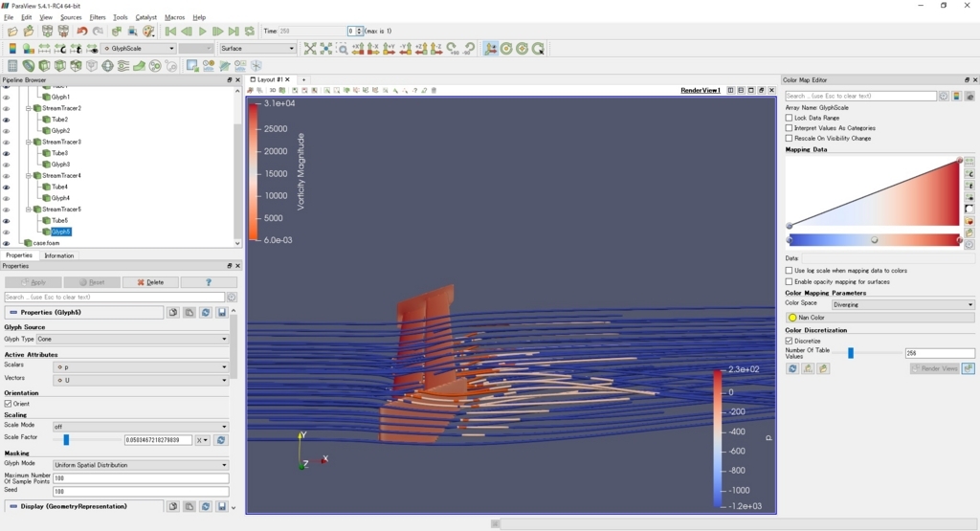980x531 pixels.
Task: Play the animation
Action: pyautogui.click(x=203, y=32)
